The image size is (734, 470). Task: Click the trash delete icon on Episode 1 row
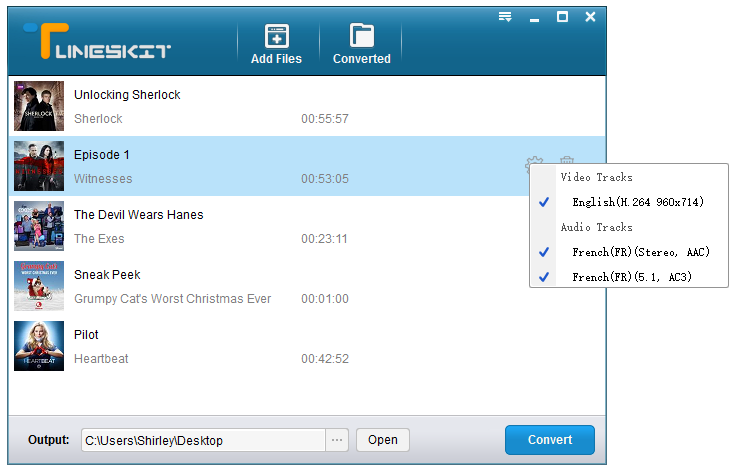567,160
